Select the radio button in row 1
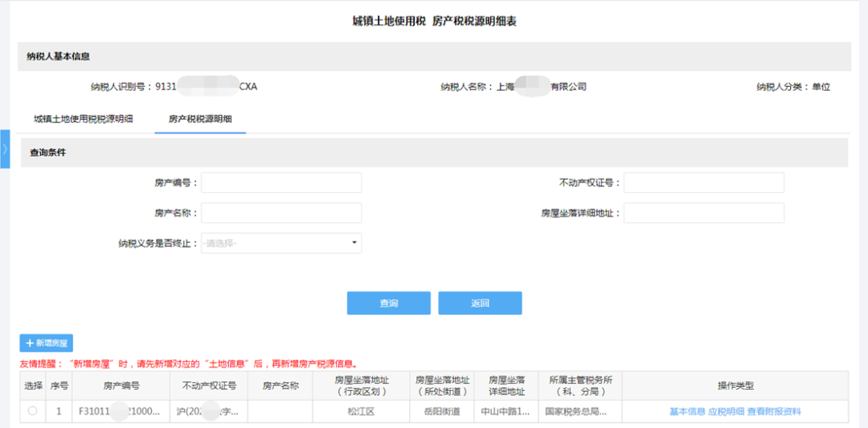The height and width of the screenshot is (428, 868). (32, 411)
